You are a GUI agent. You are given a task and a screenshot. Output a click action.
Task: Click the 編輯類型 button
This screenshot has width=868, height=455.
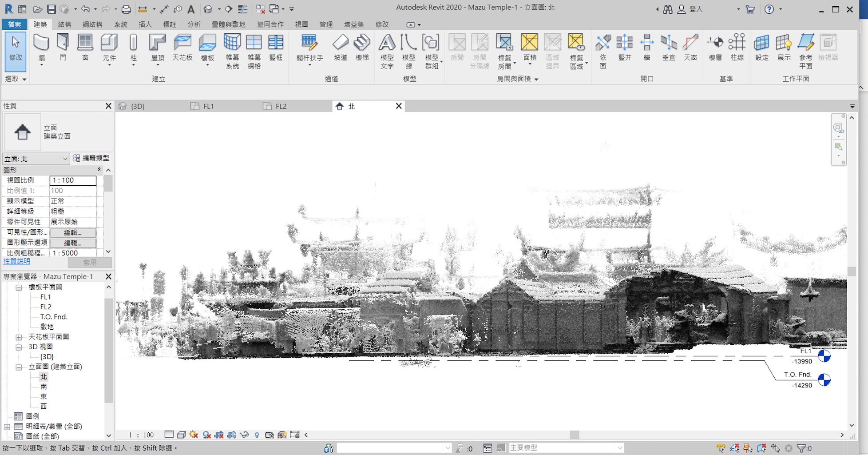coord(91,158)
